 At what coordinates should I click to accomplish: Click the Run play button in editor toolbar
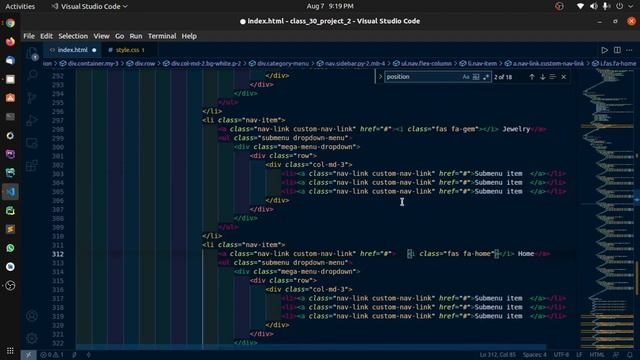(604, 50)
